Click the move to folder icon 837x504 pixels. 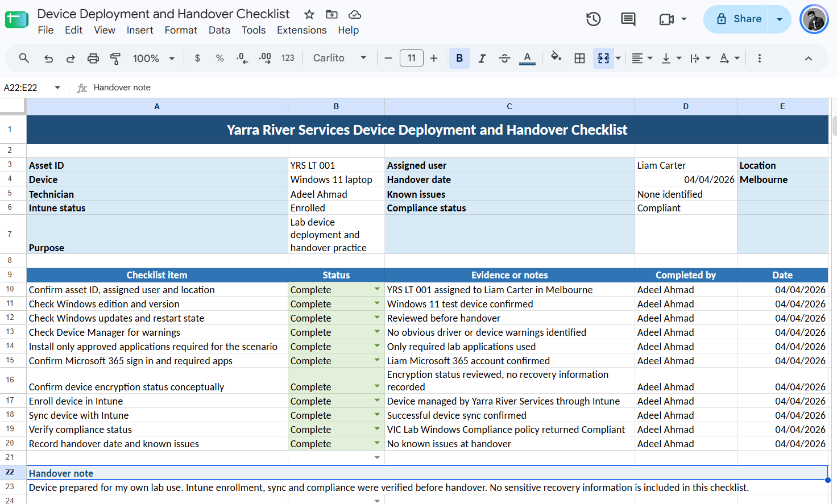(332, 14)
